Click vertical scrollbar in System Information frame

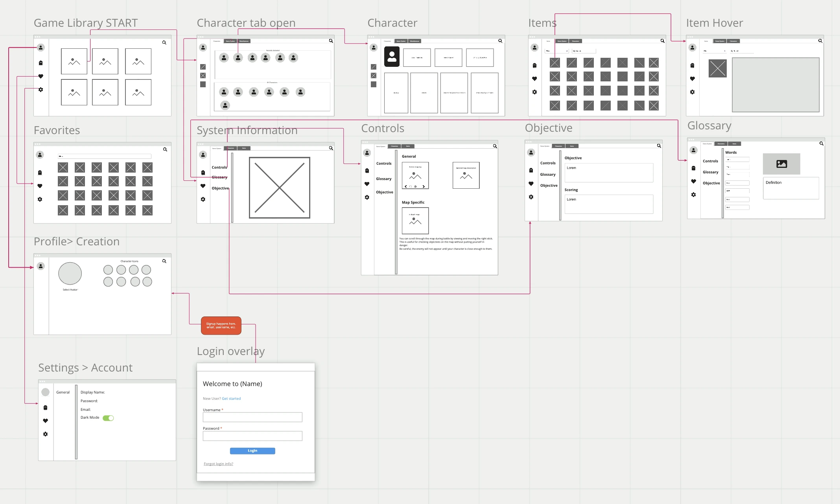(x=232, y=188)
